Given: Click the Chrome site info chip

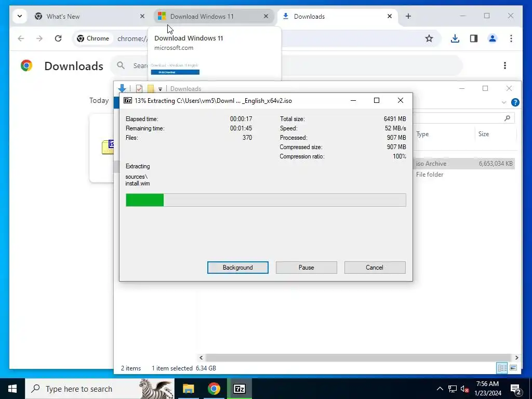Looking at the screenshot, I should click(93, 38).
